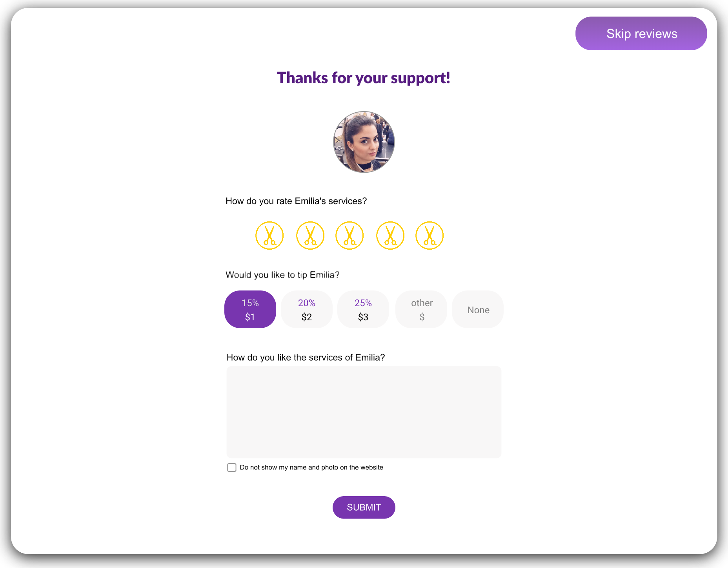Image resolution: width=728 pixels, height=568 pixels.
Task: Select the second scissors rating icon
Action: [x=310, y=236]
